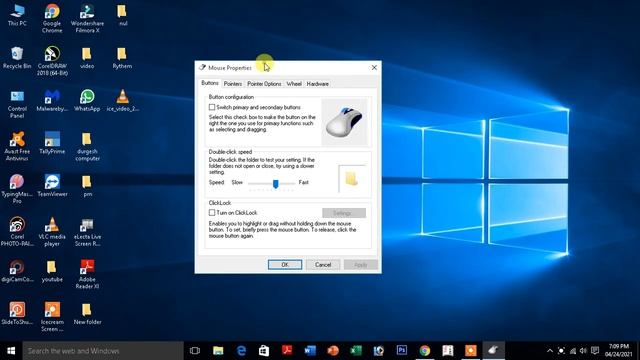Screen dimensions: 640x360
Task: Open CorelDRAW 2018 desktop shortcut
Action: tap(52, 61)
